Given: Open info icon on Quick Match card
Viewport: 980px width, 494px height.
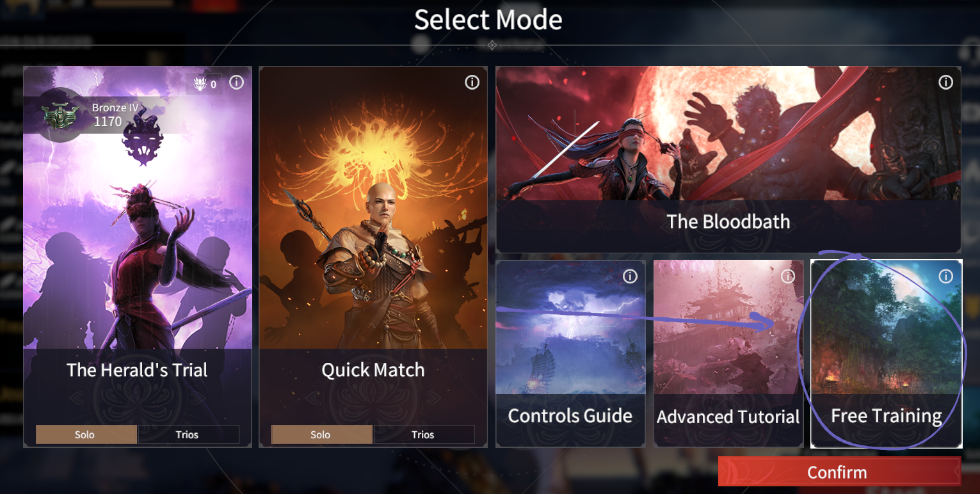Looking at the screenshot, I should [472, 83].
